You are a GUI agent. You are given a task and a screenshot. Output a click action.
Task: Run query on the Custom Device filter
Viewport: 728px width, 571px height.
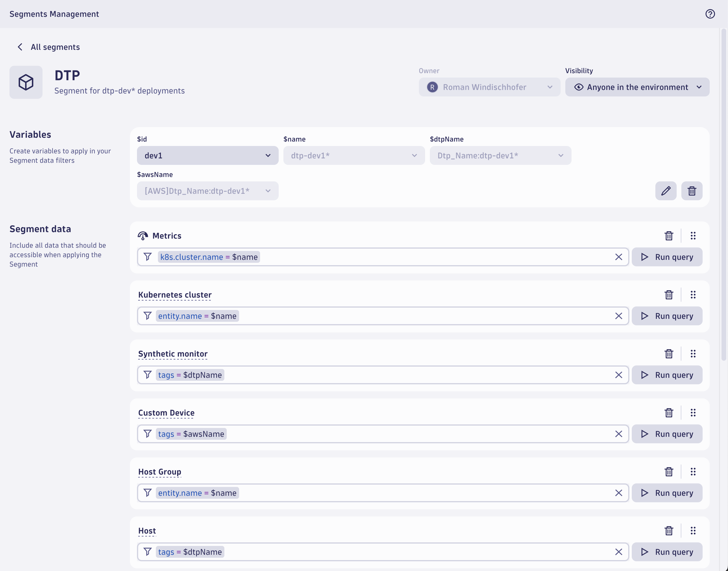click(667, 434)
